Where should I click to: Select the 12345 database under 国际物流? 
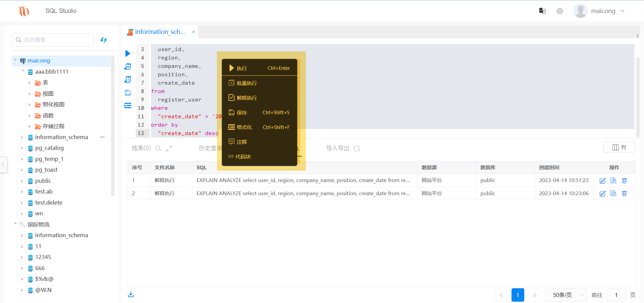(x=43, y=257)
